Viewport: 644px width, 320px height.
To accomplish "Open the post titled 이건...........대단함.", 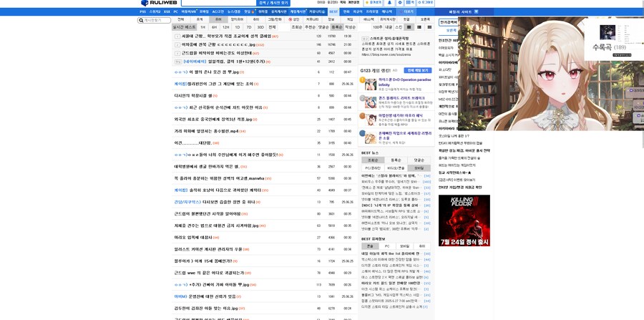I will click(x=195, y=143).
